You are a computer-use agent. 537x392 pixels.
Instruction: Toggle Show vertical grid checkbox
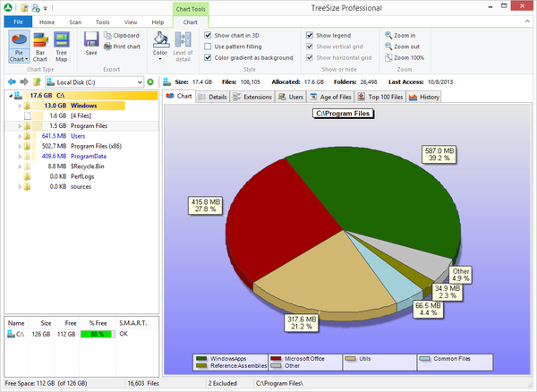point(310,47)
